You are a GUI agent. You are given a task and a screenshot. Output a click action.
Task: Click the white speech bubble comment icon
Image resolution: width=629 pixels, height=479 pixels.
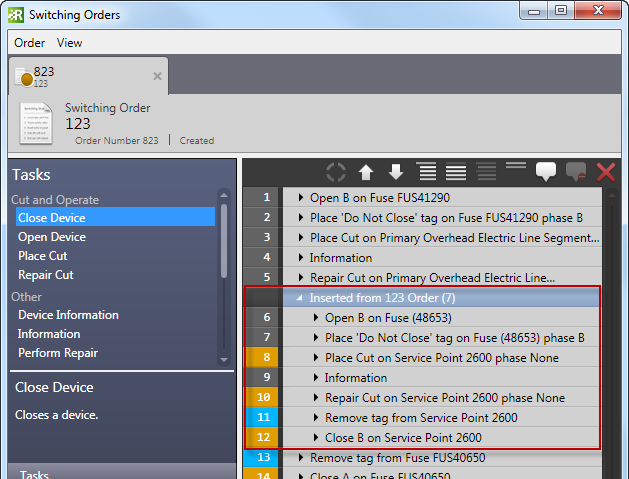(545, 172)
